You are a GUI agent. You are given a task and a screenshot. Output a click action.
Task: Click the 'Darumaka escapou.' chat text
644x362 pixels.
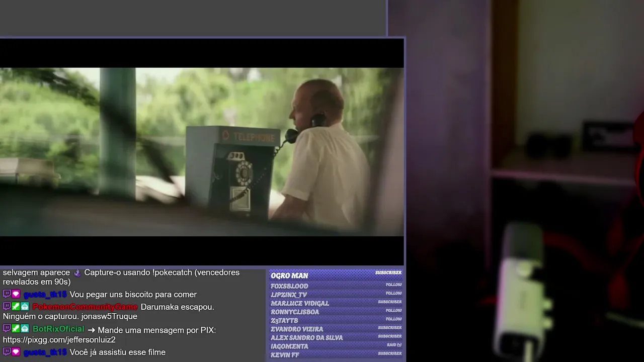(177, 307)
